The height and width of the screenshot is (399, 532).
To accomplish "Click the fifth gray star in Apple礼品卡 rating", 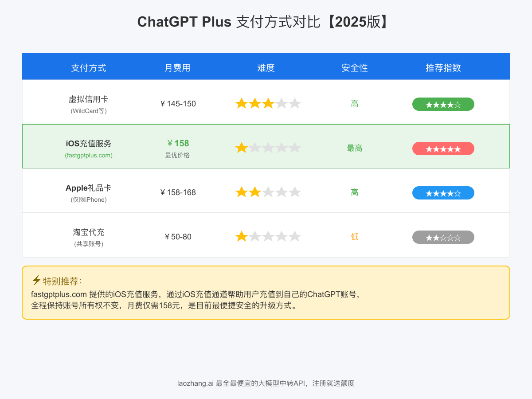I will tap(295, 192).
